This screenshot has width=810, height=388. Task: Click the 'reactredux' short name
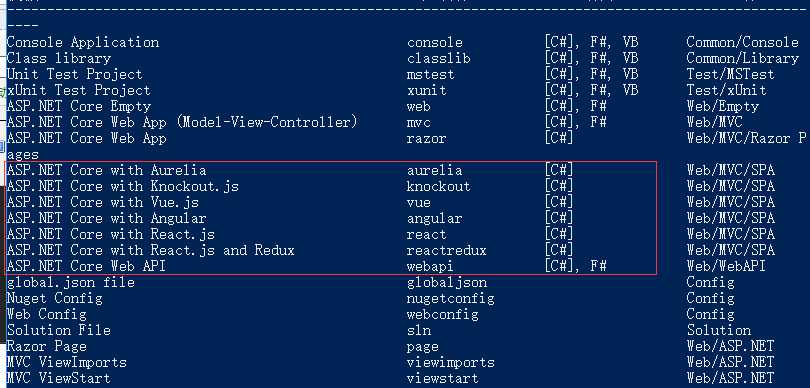click(x=446, y=251)
